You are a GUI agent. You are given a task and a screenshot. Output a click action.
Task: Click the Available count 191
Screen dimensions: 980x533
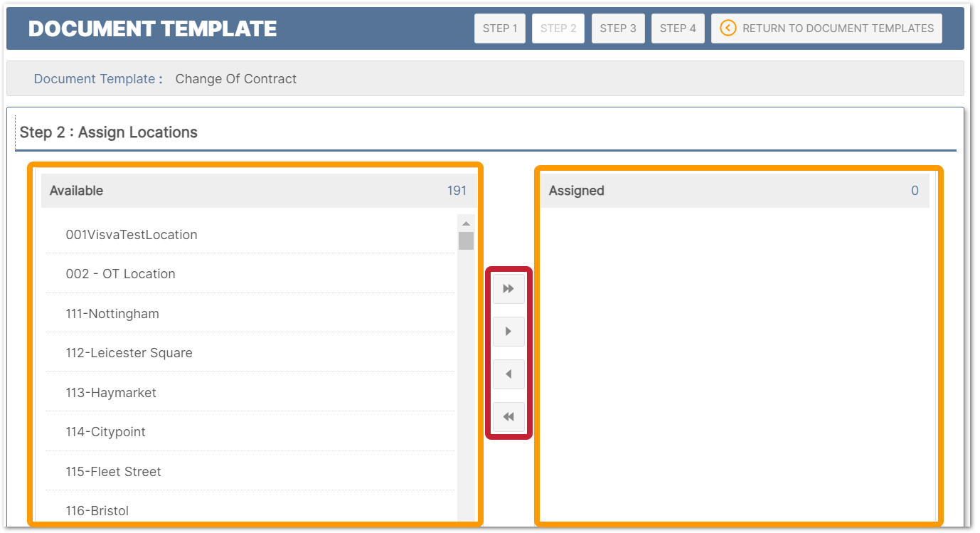[x=457, y=190]
